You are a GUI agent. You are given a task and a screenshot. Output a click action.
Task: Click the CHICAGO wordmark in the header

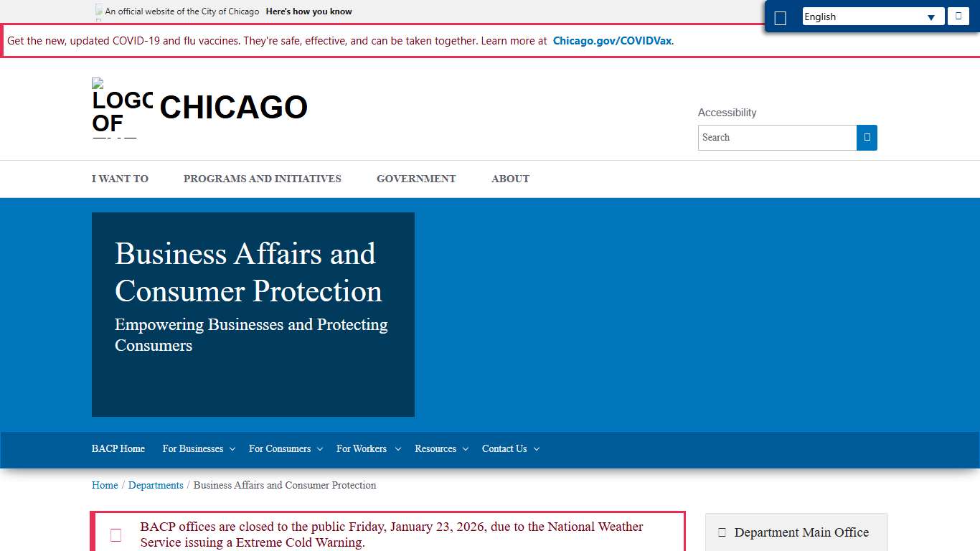[233, 108]
